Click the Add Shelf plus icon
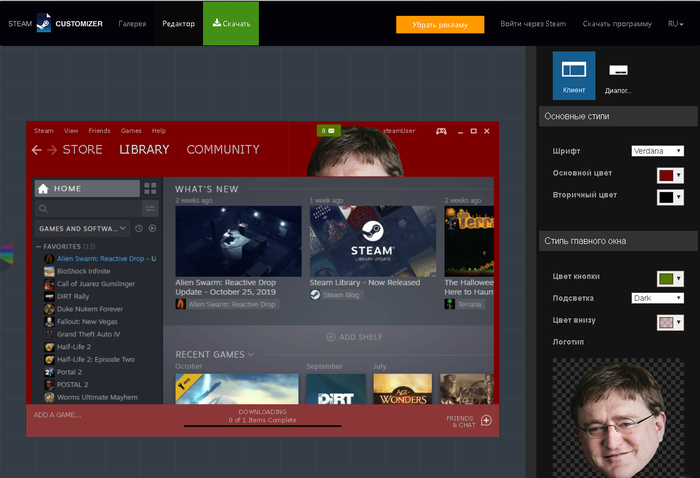This screenshot has height=478, width=700. pos(331,337)
